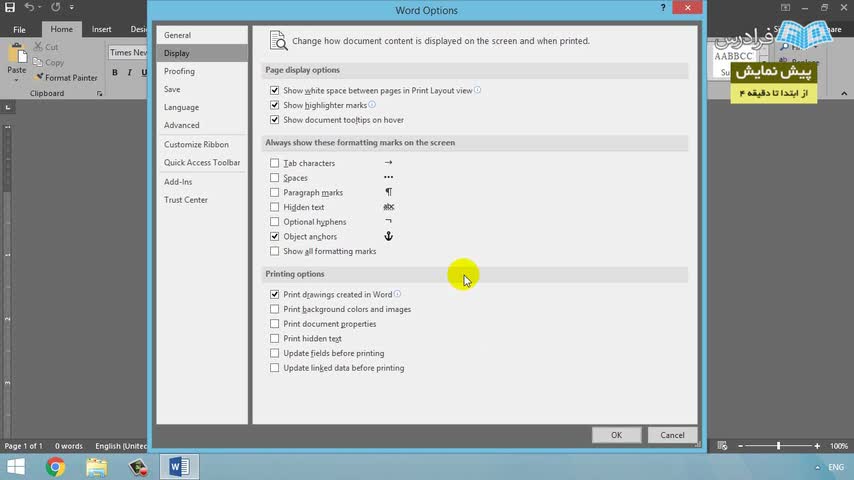Enable Hidden text checkbox
Screen dimensions: 854x480
[x=274, y=207]
